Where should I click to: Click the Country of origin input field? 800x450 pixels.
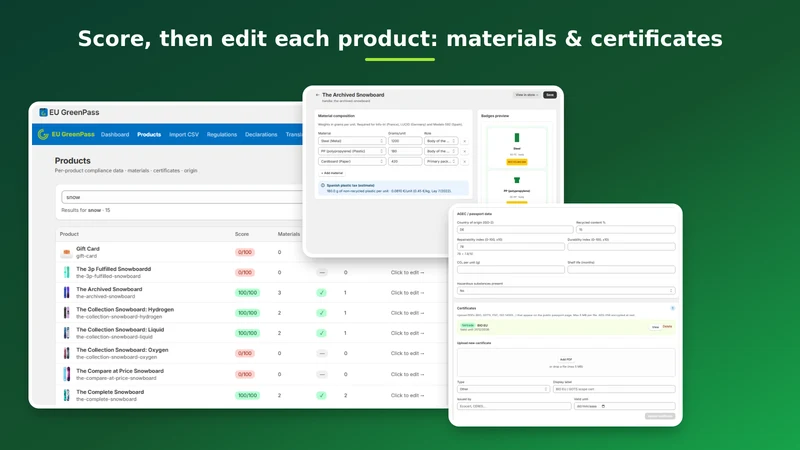coord(515,230)
